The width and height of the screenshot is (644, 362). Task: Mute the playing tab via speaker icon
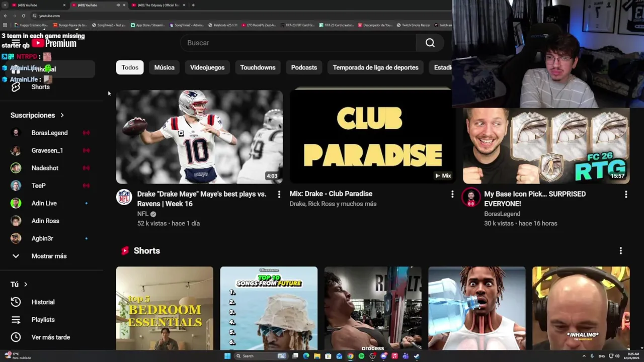coord(118,5)
